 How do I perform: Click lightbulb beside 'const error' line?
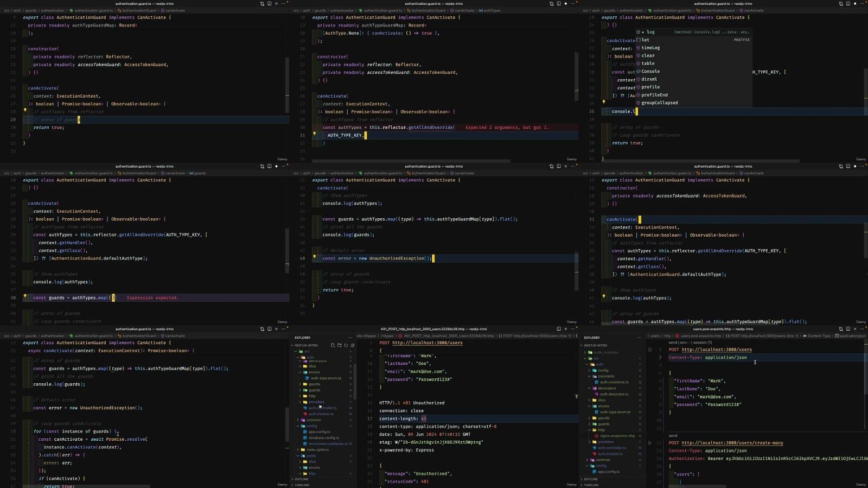pos(314,258)
